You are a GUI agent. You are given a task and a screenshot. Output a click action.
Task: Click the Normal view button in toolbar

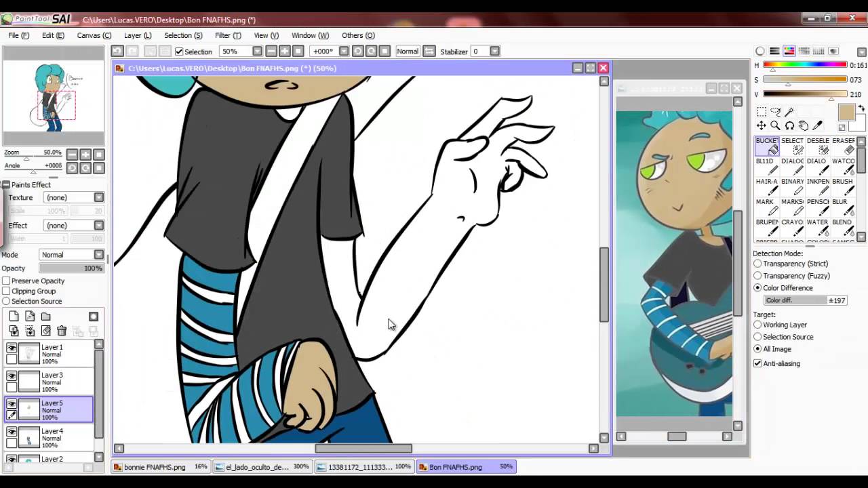408,52
